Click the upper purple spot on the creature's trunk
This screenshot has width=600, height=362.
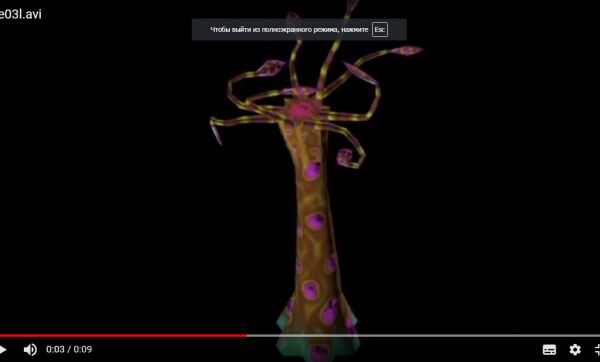click(313, 171)
